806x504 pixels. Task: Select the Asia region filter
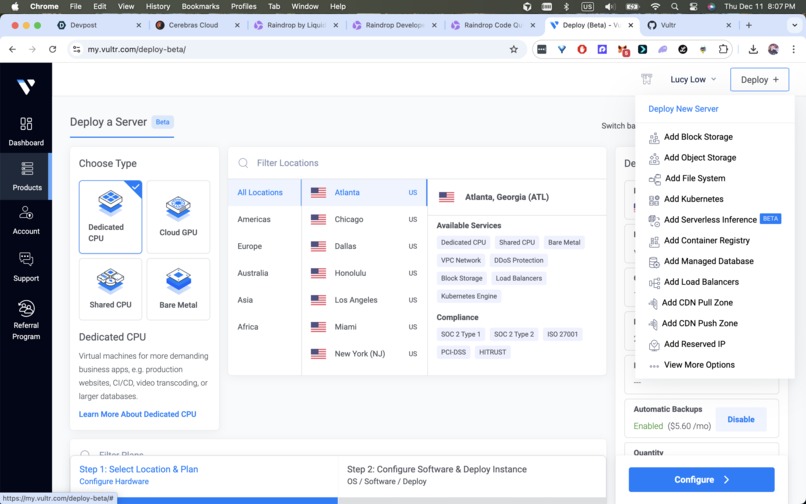click(x=265, y=300)
